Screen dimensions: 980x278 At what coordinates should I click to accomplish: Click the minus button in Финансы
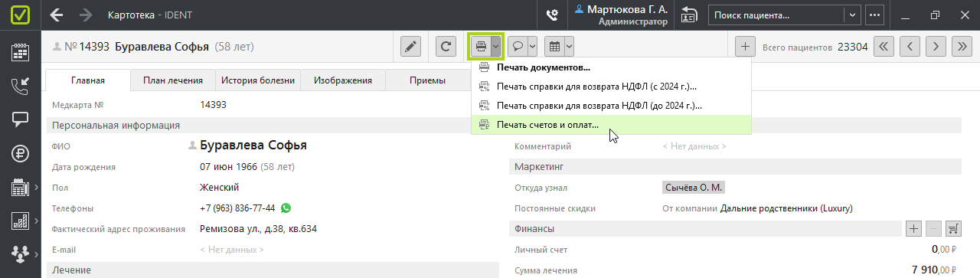point(933,228)
